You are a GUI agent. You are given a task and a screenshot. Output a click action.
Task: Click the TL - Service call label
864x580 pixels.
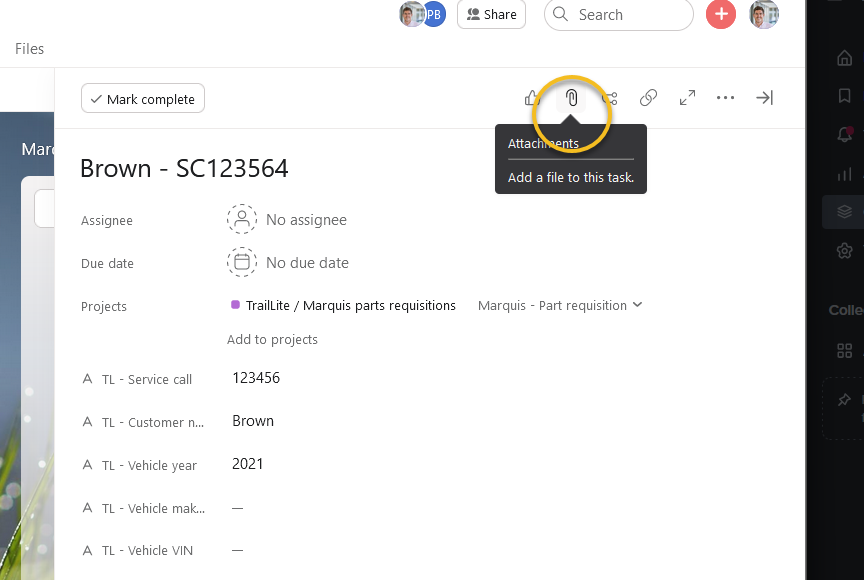pos(147,380)
